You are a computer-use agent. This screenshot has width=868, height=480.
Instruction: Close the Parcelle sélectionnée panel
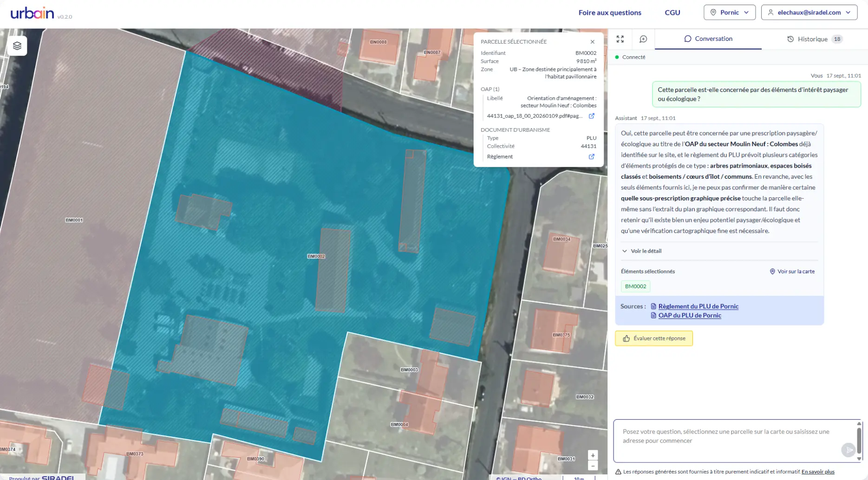pos(592,42)
